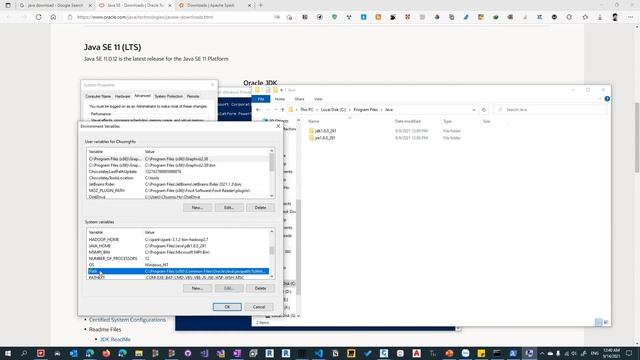Go to browser home page
The height and width of the screenshot is (360, 640).
(x=53, y=17)
